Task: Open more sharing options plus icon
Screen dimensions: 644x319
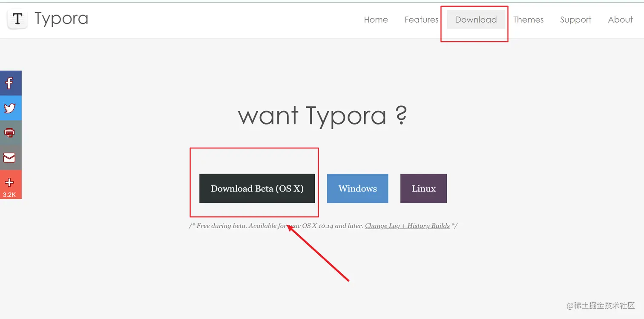Action: pyautogui.click(x=11, y=184)
